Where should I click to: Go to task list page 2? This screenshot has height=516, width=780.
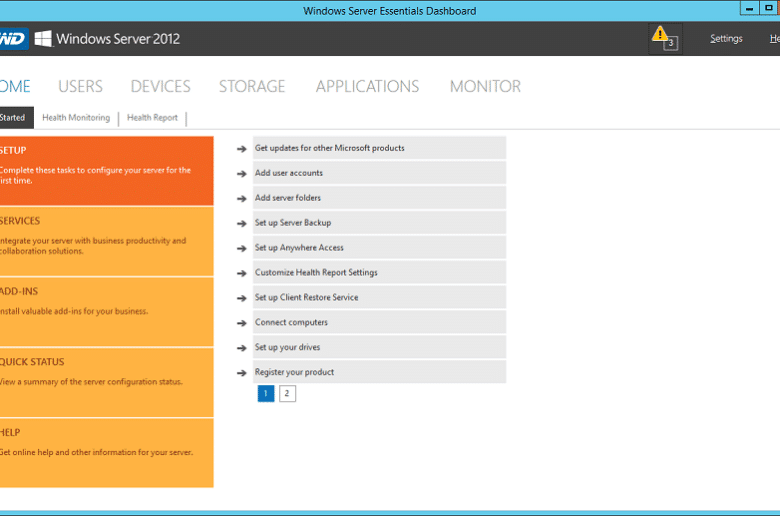click(287, 394)
